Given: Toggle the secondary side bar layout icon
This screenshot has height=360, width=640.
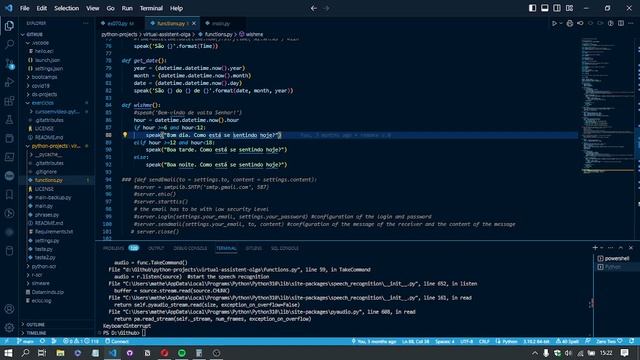Looking at the screenshot, I should point(557,8).
